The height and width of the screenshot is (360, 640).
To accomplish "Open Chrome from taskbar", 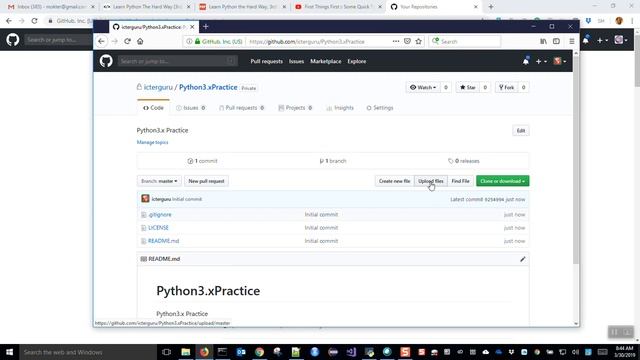I will click(x=259, y=352).
